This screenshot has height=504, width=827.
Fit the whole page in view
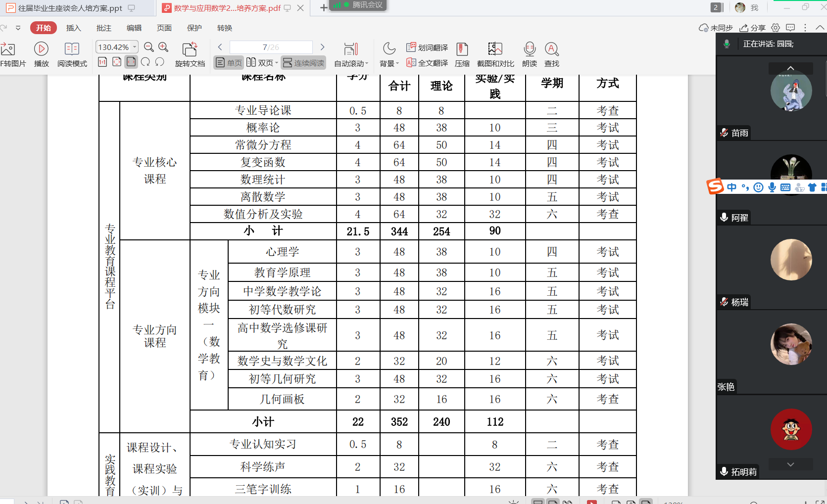tap(117, 62)
